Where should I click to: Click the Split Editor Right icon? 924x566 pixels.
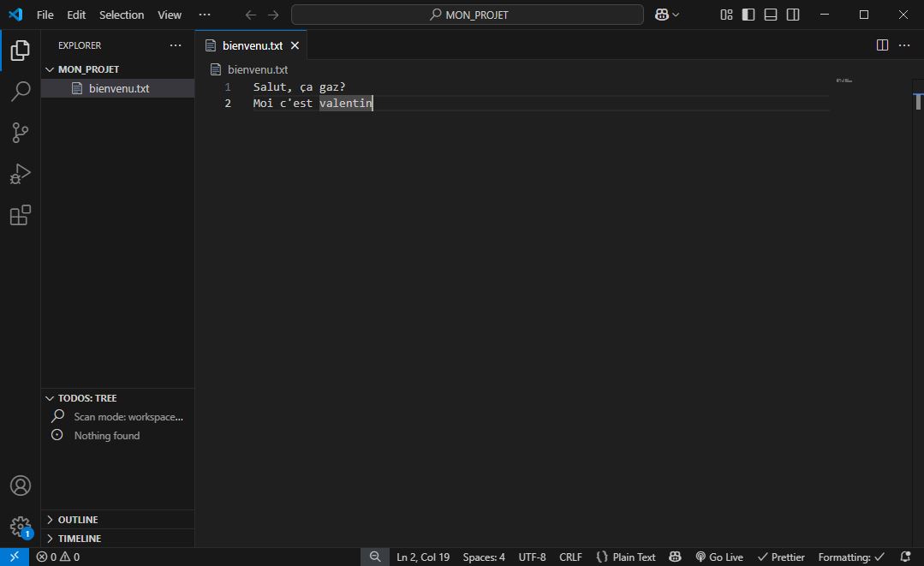(x=882, y=45)
